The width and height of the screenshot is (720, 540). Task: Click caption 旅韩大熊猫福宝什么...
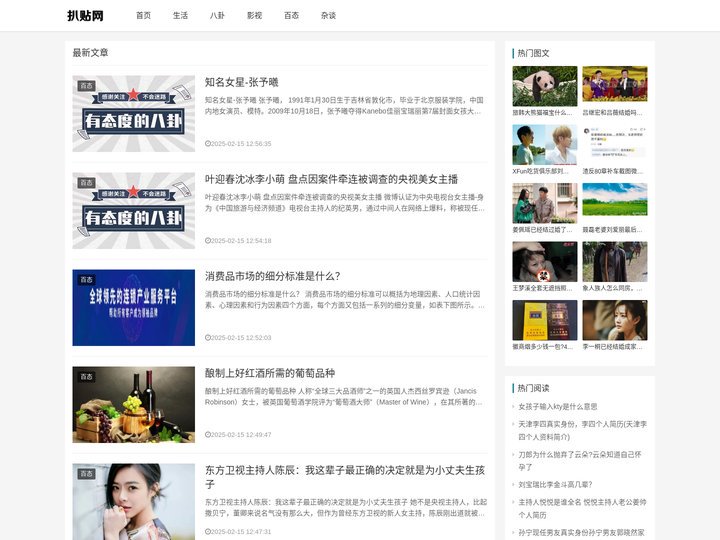point(542,112)
